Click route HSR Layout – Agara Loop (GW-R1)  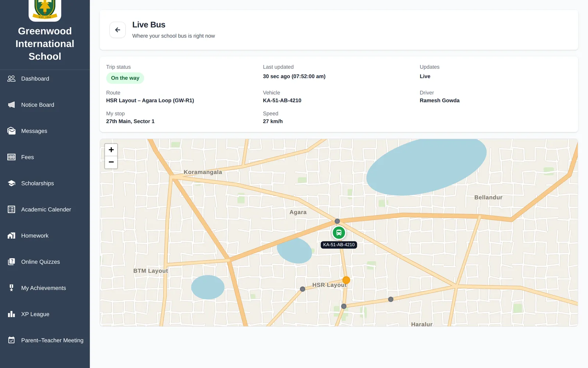(x=150, y=100)
